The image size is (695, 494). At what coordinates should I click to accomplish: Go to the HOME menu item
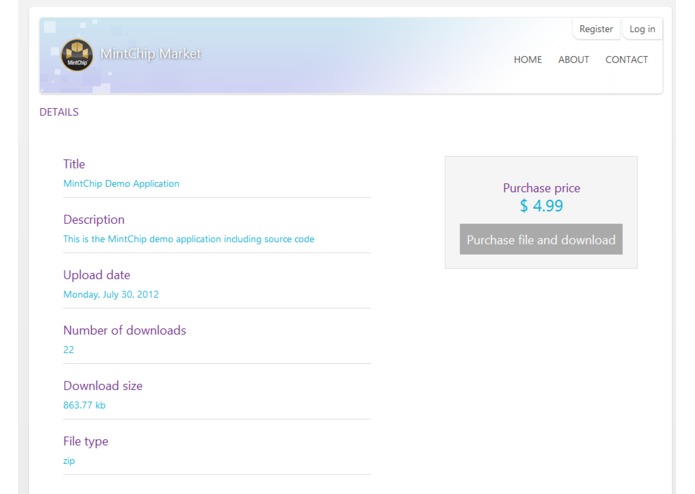pyautogui.click(x=527, y=59)
